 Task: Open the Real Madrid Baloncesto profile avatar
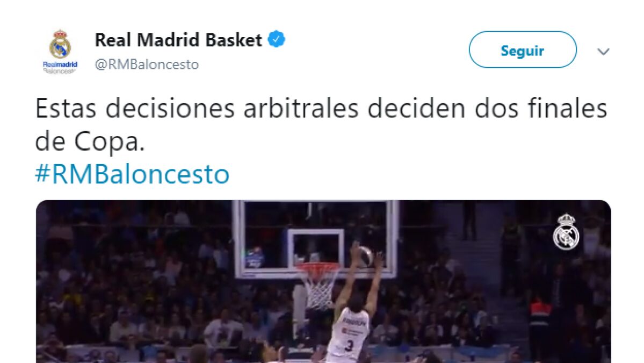60,52
